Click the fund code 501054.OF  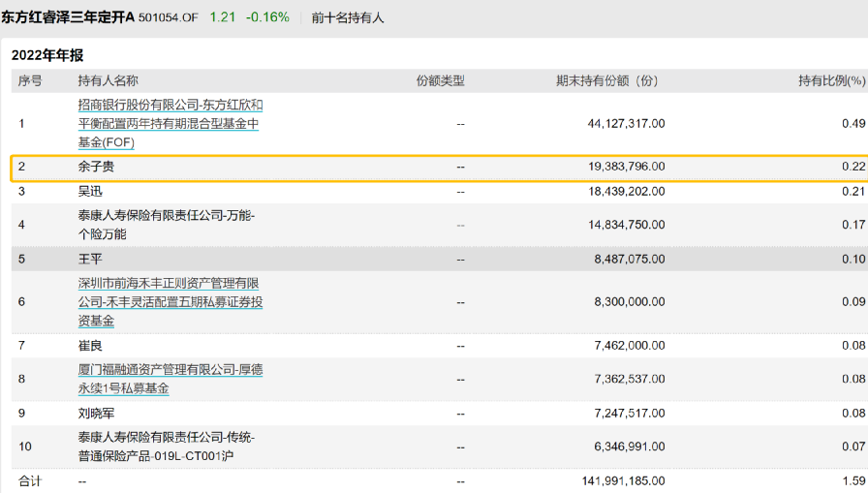[x=169, y=17]
